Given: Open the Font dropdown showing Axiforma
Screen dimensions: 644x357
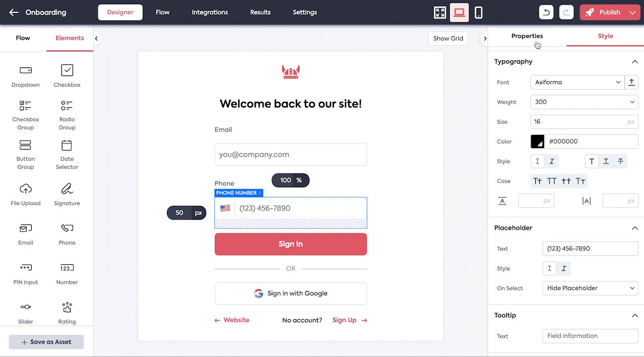Looking at the screenshot, I should tap(577, 82).
